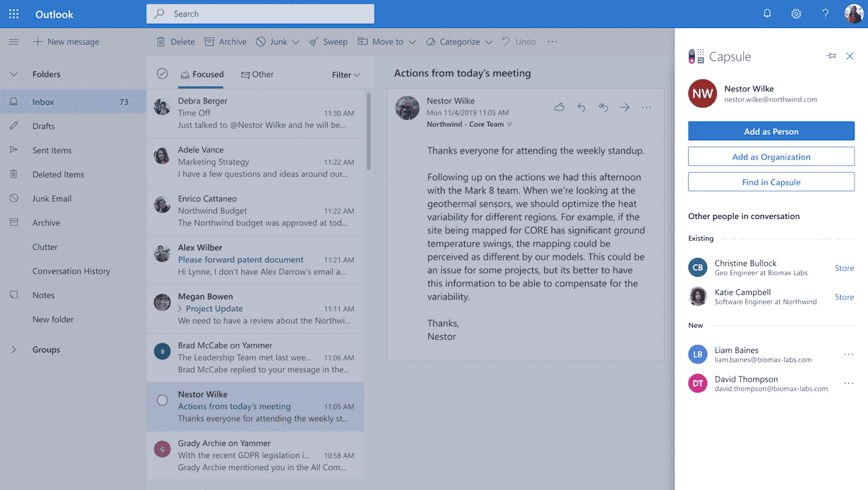Click the Add as Person button

[x=771, y=131]
